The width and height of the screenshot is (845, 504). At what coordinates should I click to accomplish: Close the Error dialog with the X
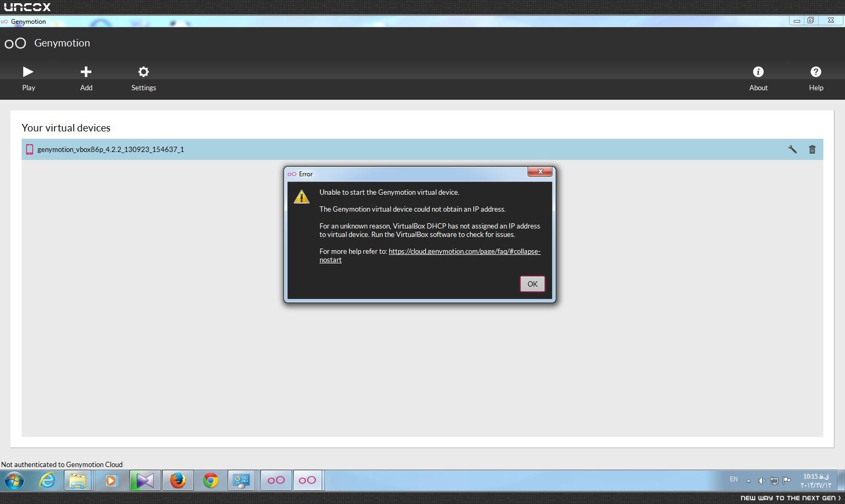[540, 172]
